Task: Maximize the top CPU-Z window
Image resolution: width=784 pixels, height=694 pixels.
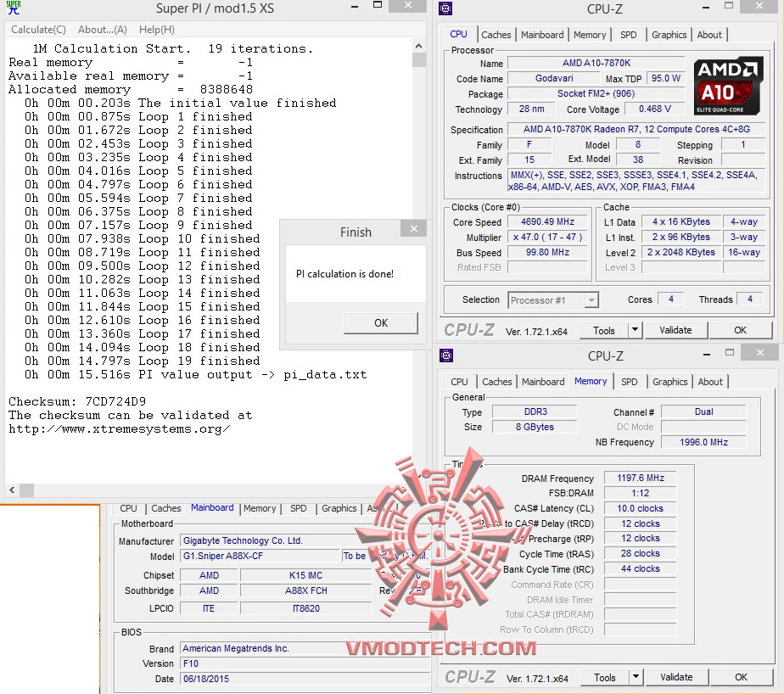Action: 729,5
